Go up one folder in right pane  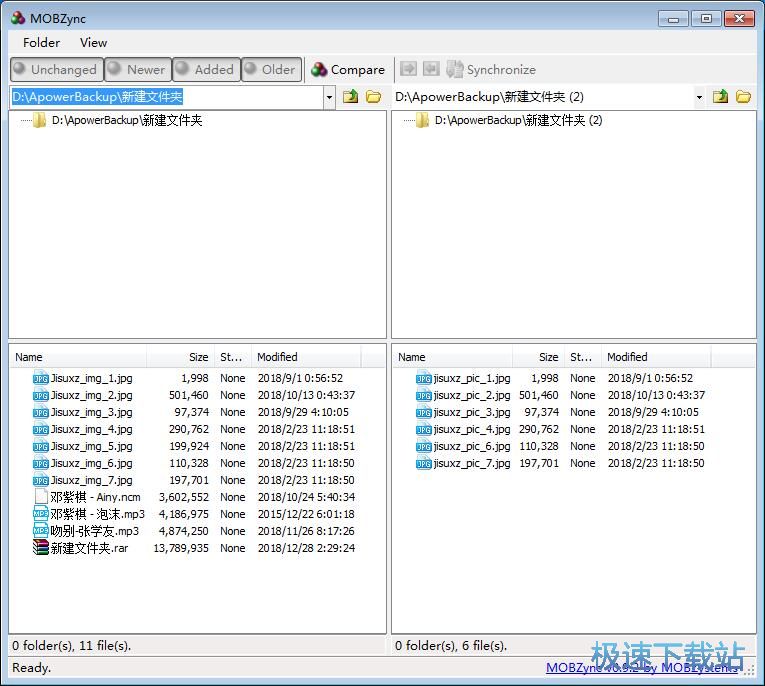720,97
